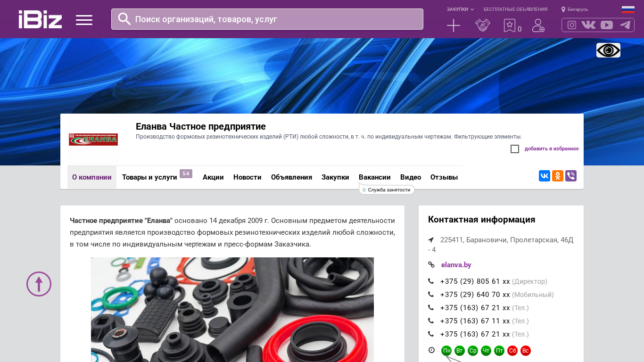Share via Viber purple button
The image size is (644, 362).
point(571,176)
